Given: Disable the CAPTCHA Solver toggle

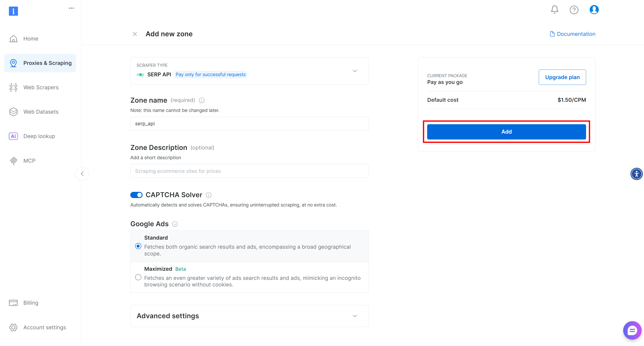Looking at the screenshot, I should pyautogui.click(x=136, y=195).
